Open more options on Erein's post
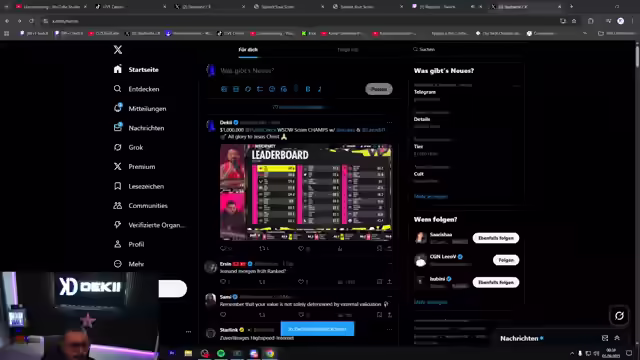The width and height of the screenshot is (640, 360). [389, 264]
